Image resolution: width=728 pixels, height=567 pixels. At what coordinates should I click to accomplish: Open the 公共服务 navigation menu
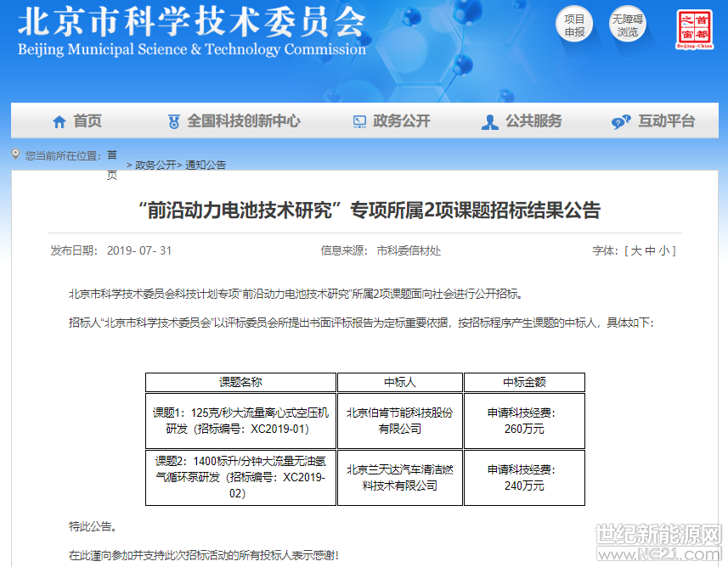coord(533,121)
